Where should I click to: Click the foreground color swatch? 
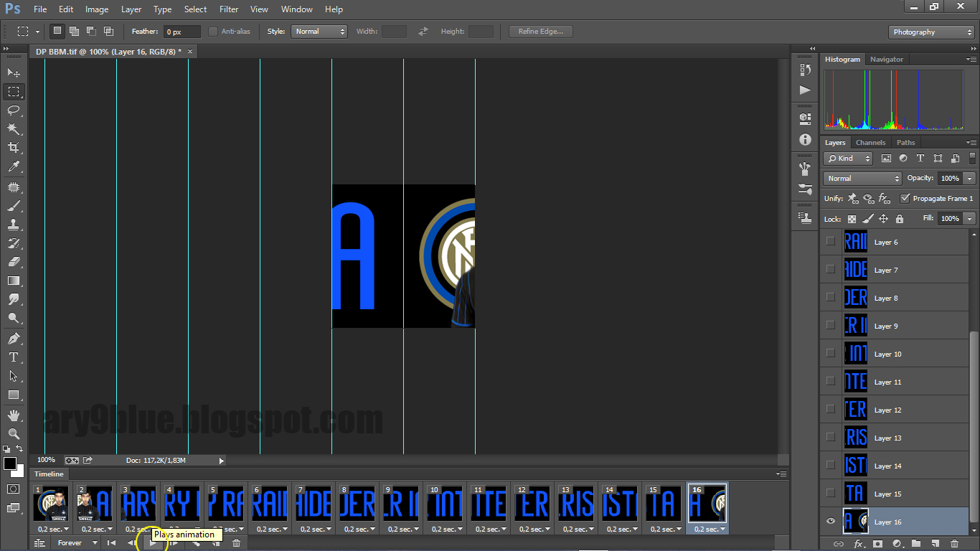click(x=10, y=463)
